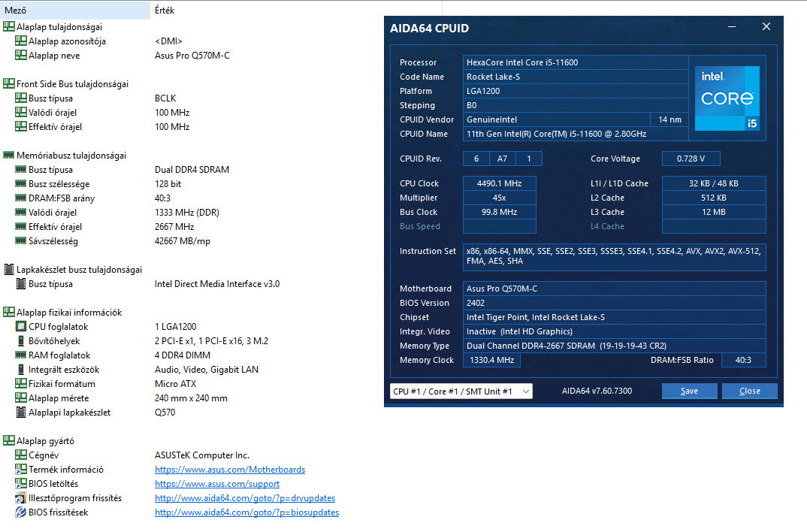Select the 42667 MB/mp bandwidth value

pos(183,240)
